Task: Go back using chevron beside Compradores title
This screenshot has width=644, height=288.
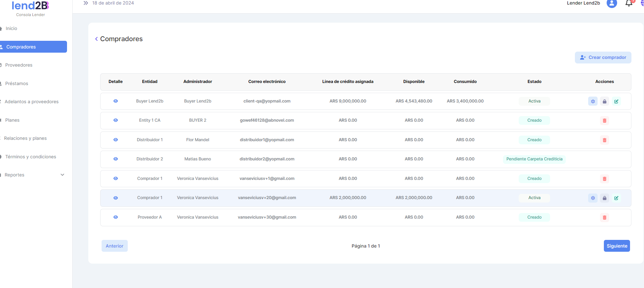Action: pos(96,39)
